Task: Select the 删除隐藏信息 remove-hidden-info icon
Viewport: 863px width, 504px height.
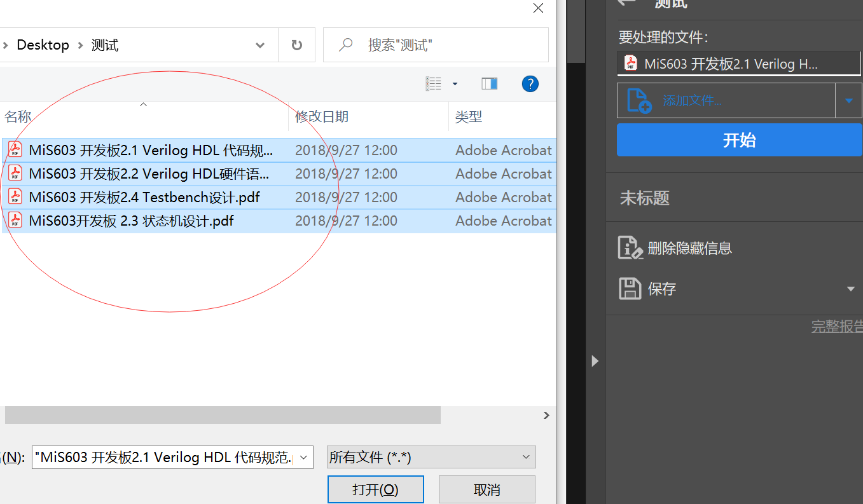Action: click(x=630, y=247)
